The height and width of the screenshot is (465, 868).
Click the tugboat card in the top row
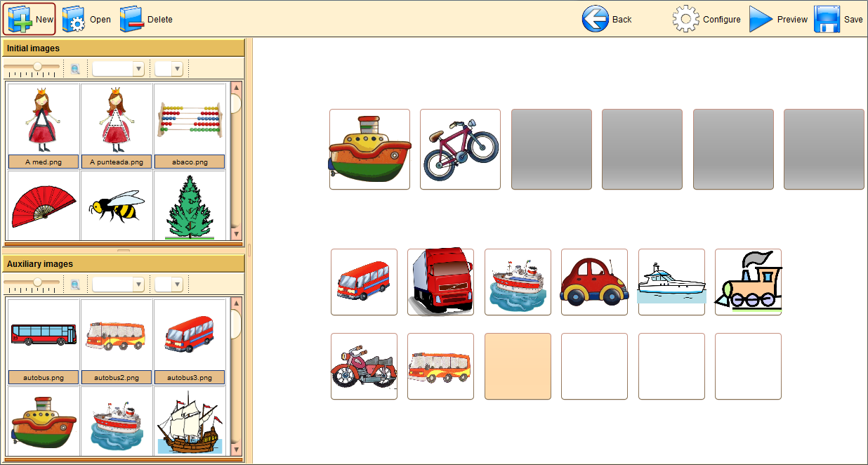tap(369, 149)
